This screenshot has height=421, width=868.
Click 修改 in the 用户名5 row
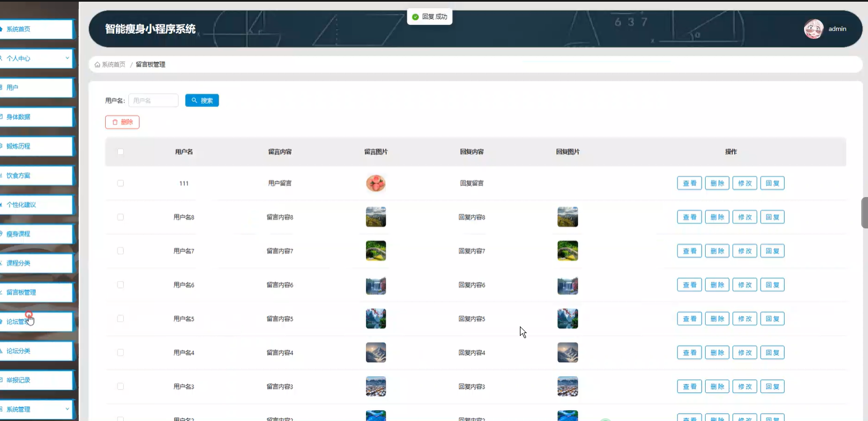(x=745, y=319)
